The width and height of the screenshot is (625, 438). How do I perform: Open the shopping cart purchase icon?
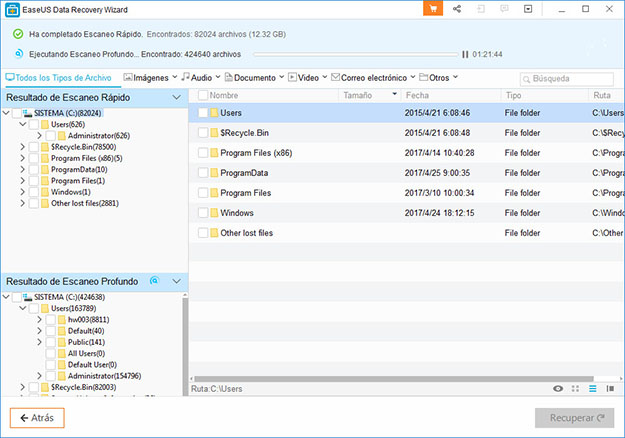(433, 9)
